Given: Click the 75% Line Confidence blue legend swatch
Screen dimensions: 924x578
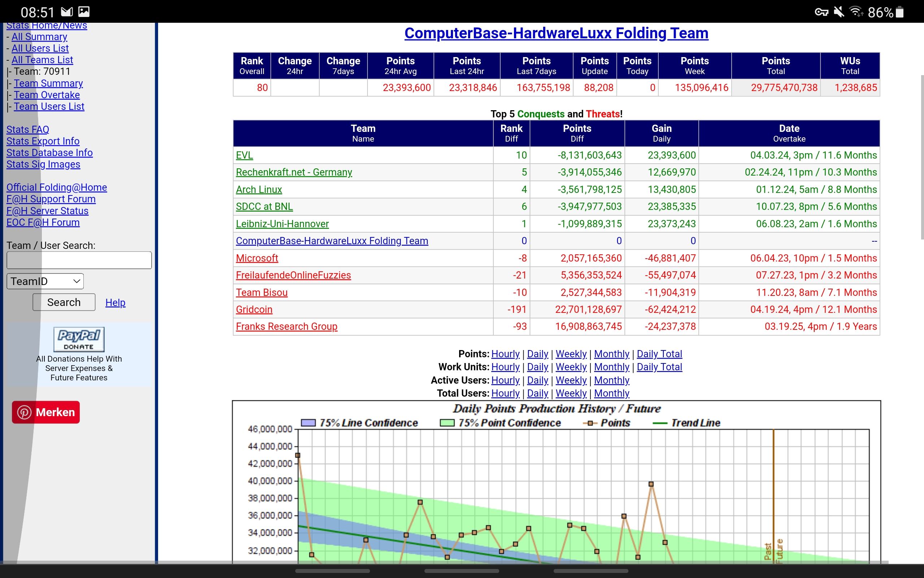Looking at the screenshot, I should (308, 423).
